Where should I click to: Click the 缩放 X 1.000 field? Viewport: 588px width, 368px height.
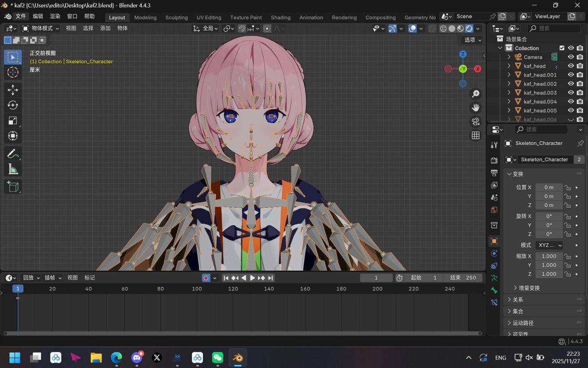549,256
